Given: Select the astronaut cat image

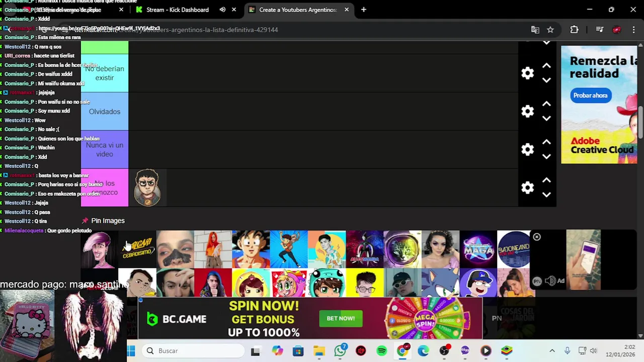Looking at the screenshot, I should [x=402, y=249].
